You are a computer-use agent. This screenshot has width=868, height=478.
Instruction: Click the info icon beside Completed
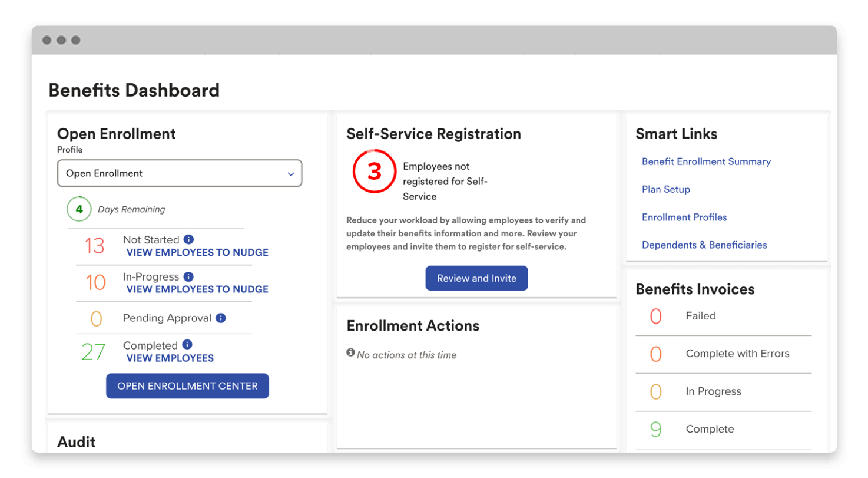tap(187, 345)
